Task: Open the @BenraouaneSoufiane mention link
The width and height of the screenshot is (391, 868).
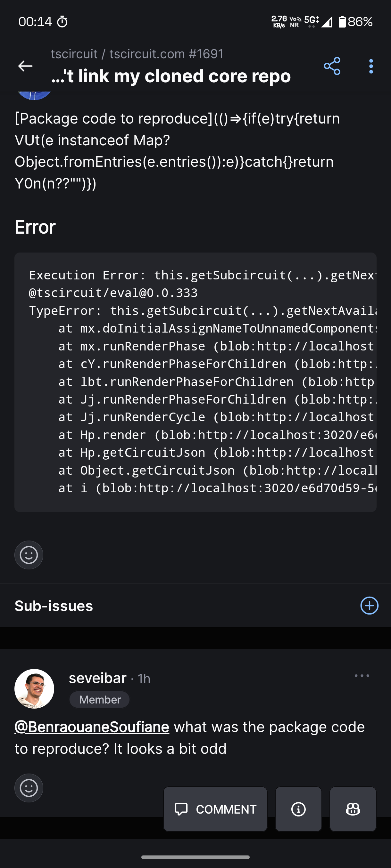Action: click(x=92, y=727)
